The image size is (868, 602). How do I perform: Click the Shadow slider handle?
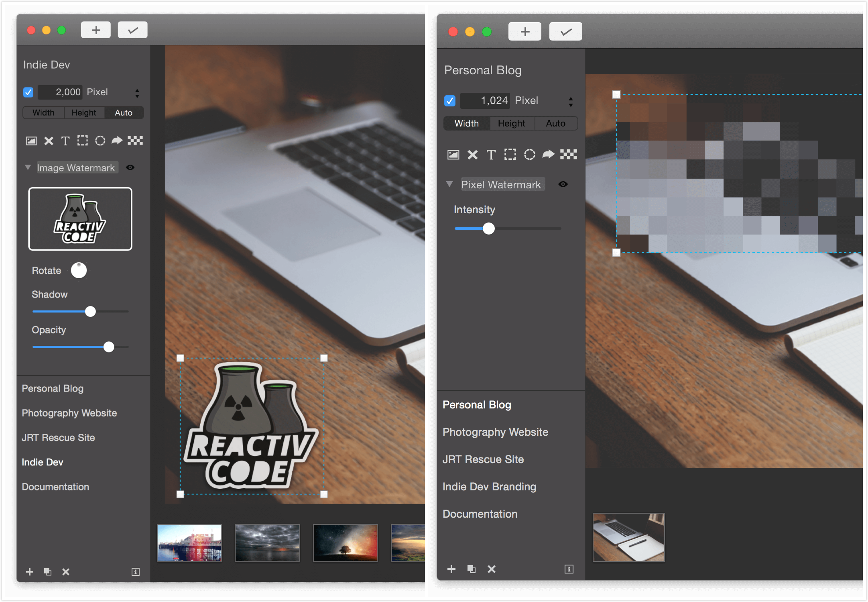coord(90,311)
